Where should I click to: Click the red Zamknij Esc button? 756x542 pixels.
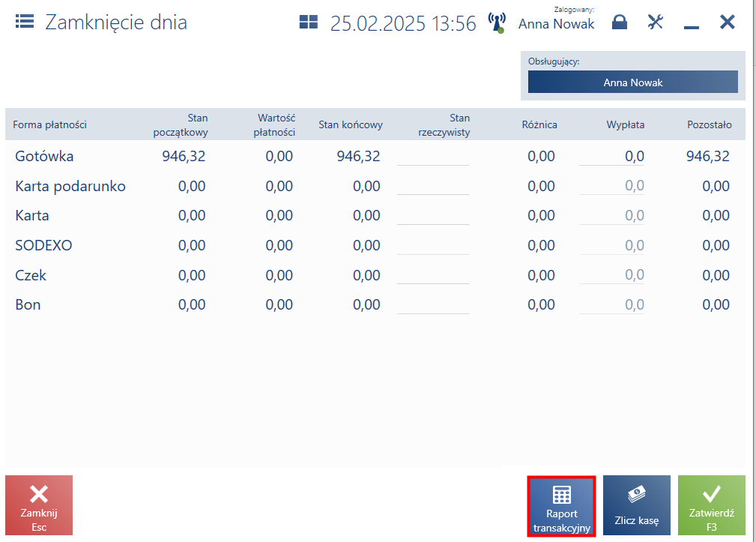39,505
